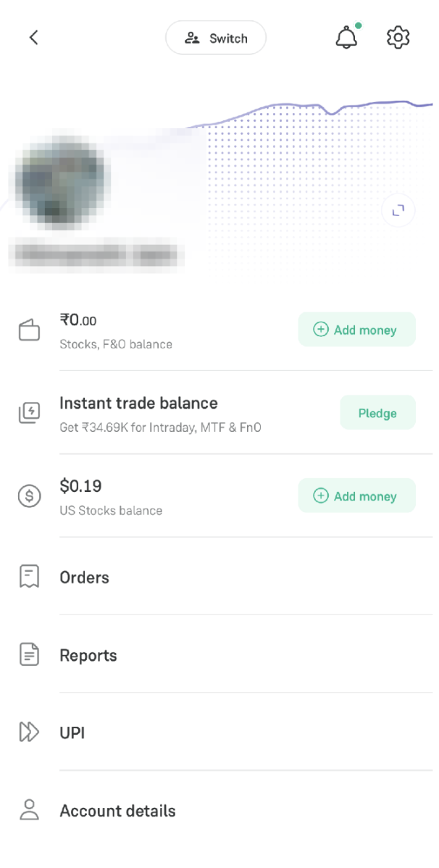Tap the Reports document icon
This screenshot has height=868, width=439.
pos(30,654)
